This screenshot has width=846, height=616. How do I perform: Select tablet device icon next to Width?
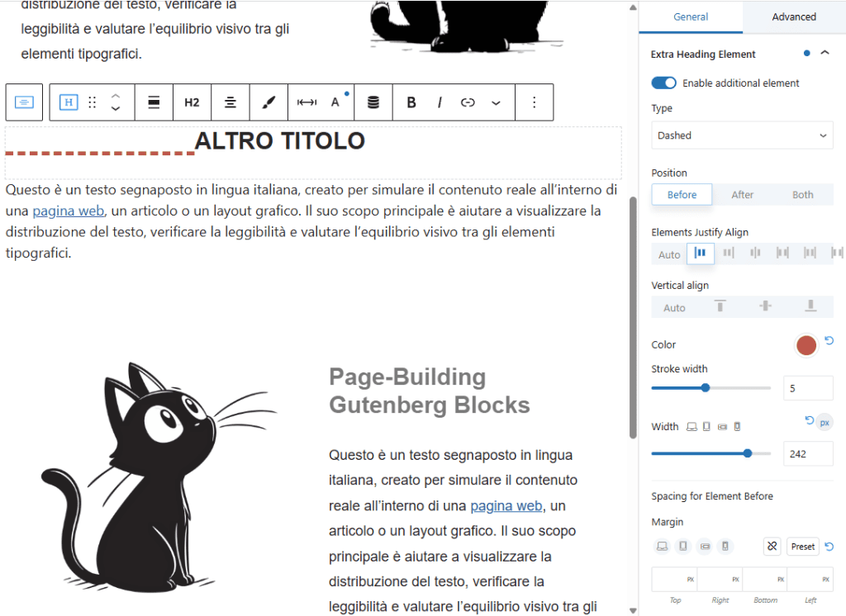point(707,427)
